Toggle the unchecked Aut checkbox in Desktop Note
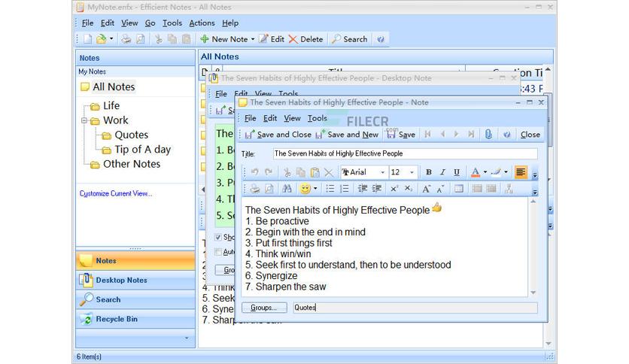The image size is (629, 364). click(218, 252)
